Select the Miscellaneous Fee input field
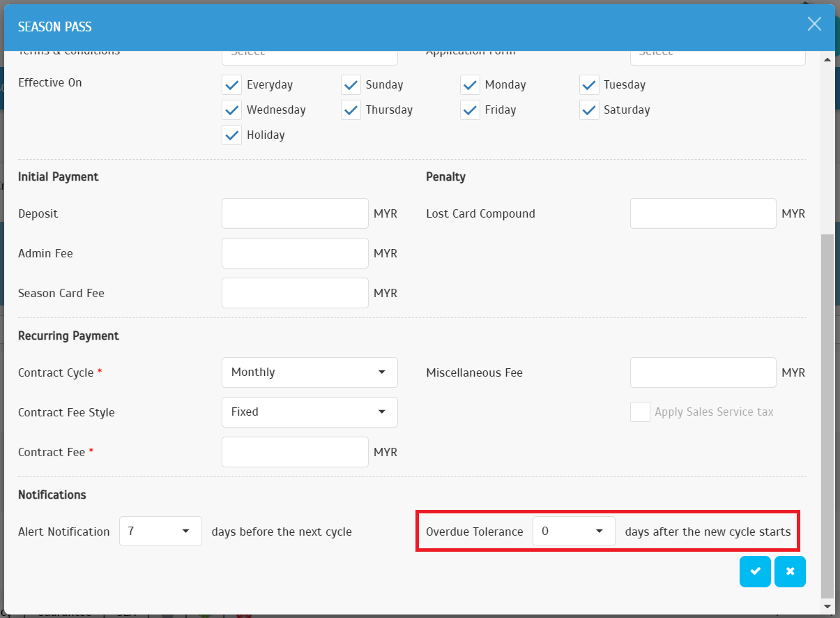 703,372
